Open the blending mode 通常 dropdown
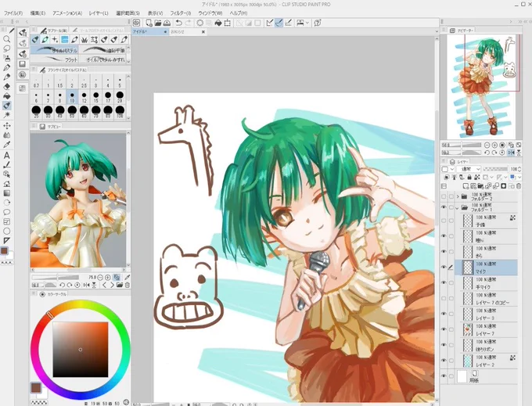The image size is (532, 406). coord(469,169)
